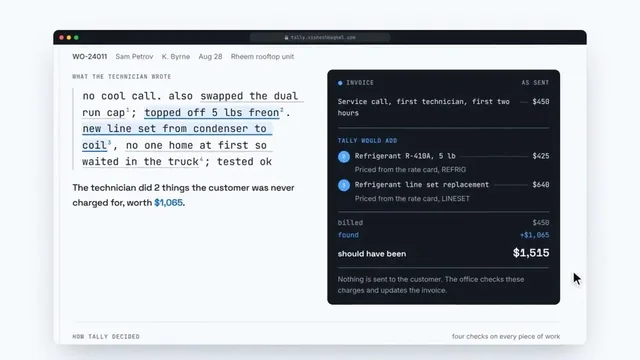Click the blue $1,065 amount in summary

pyautogui.click(x=168, y=203)
